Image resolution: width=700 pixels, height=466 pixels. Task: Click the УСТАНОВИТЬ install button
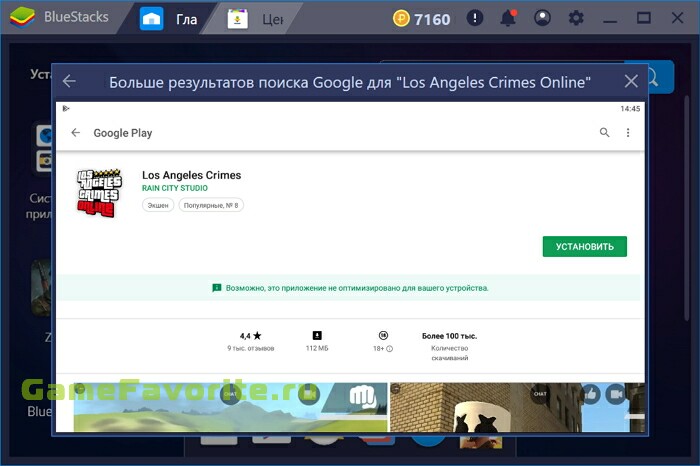pos(584,246)
